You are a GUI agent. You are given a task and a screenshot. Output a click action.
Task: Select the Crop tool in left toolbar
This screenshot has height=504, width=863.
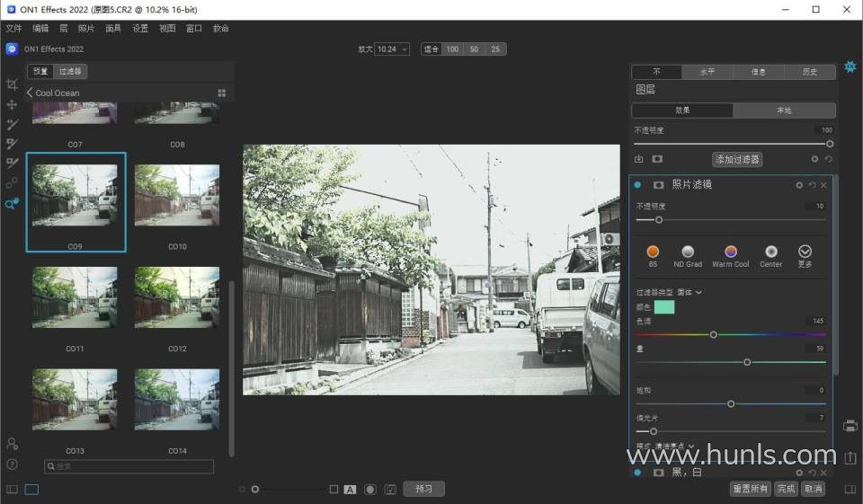click(12, 84)
